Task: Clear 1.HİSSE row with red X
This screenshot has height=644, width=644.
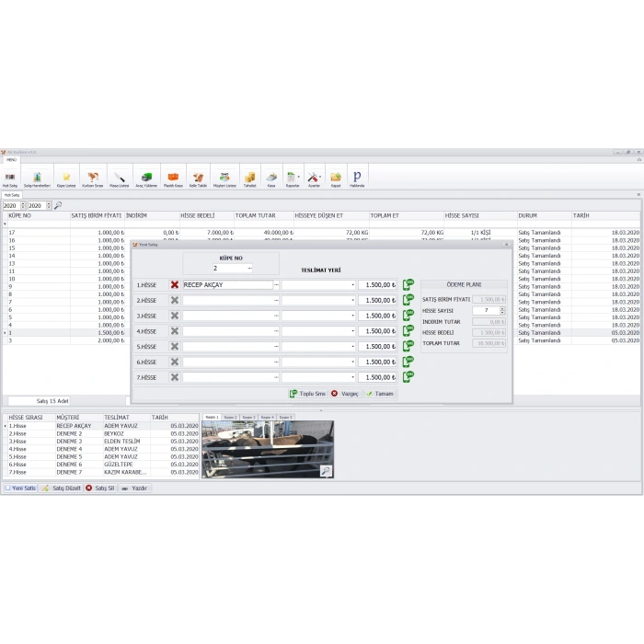Action: point(175,285)
